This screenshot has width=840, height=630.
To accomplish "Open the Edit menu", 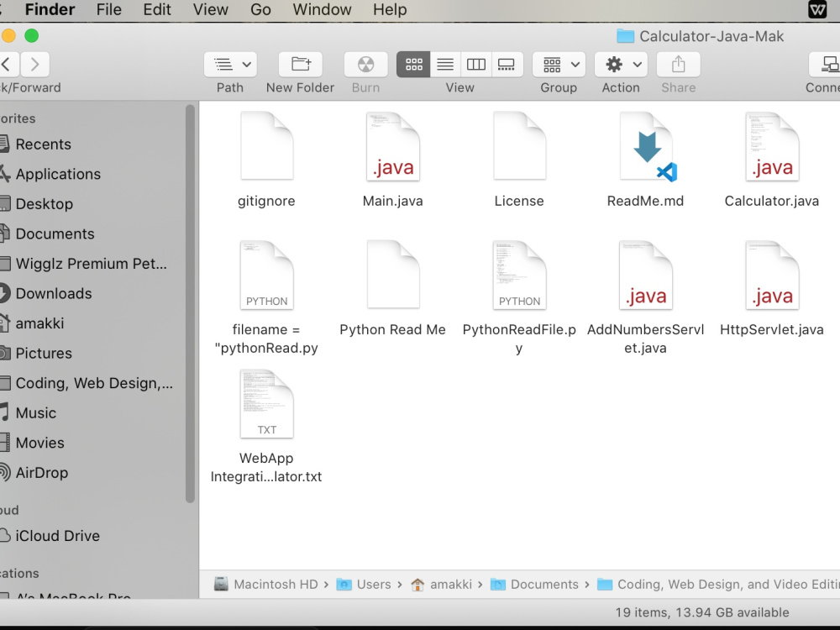I will [x=157, y=9].
